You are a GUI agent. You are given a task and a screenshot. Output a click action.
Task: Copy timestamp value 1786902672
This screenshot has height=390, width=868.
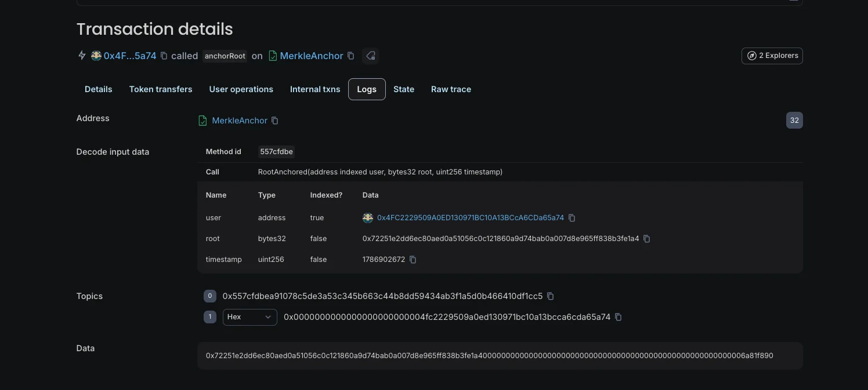[x=413, y=260]
